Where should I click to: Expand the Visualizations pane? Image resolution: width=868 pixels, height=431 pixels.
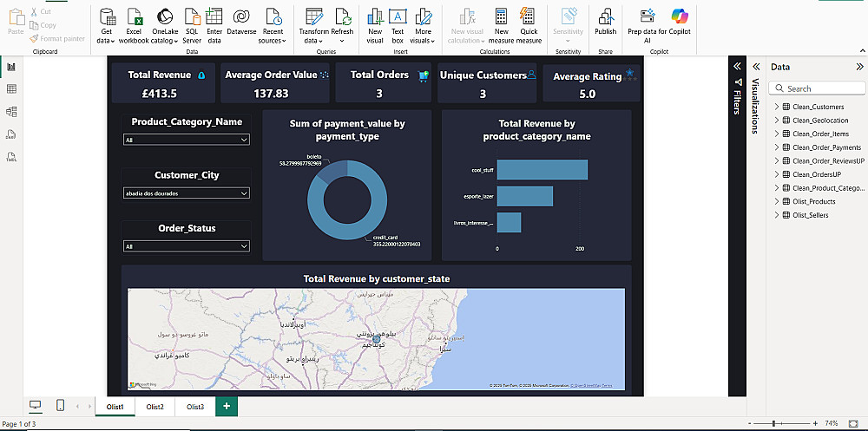coord(755,67)
